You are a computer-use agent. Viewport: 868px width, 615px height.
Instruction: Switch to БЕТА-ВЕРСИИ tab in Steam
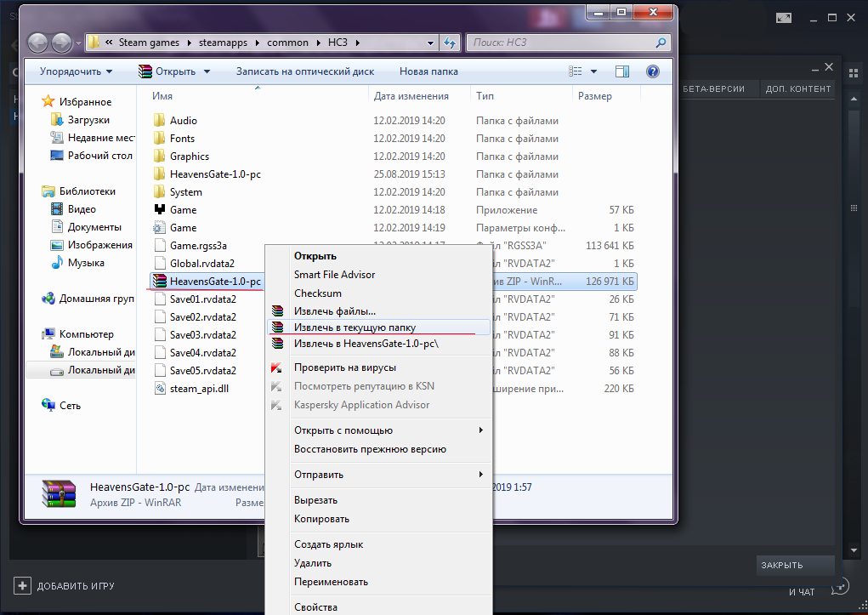[713, 89]
